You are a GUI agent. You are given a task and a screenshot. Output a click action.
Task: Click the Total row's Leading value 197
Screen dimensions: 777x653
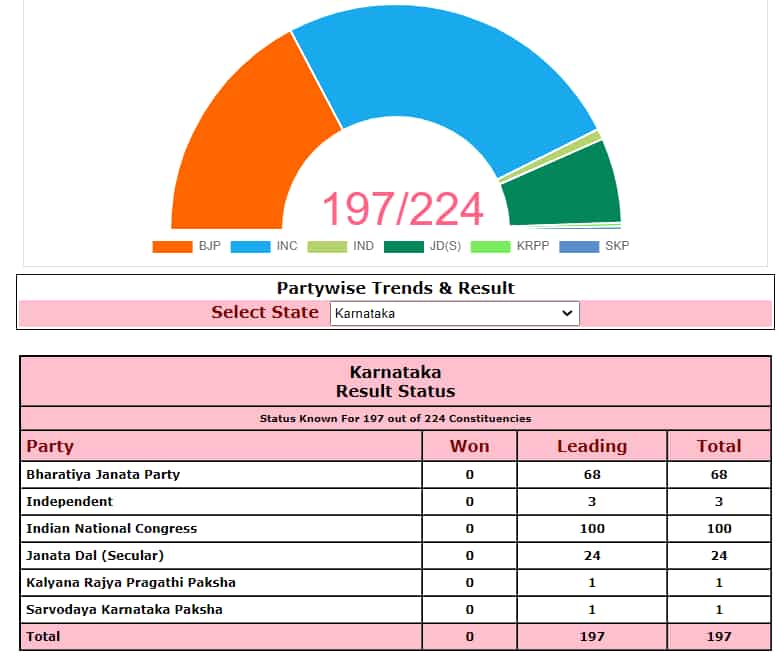pyautogui.click(x=592, y=636)
